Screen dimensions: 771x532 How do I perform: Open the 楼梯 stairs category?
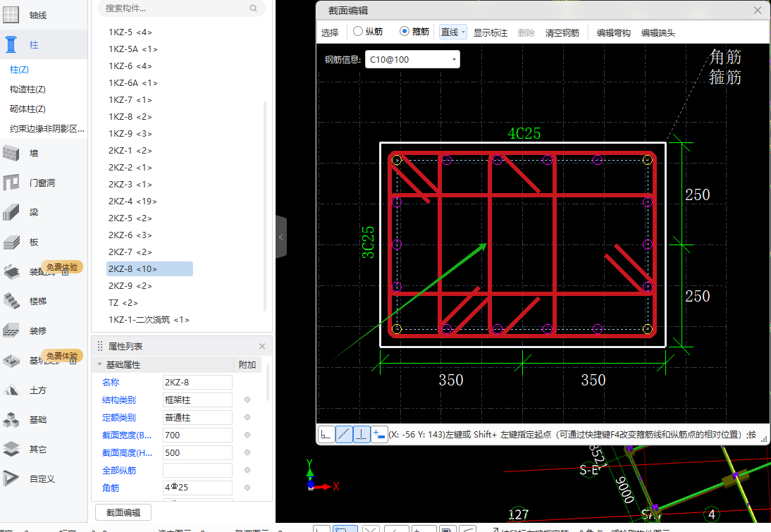click(38, 301)
